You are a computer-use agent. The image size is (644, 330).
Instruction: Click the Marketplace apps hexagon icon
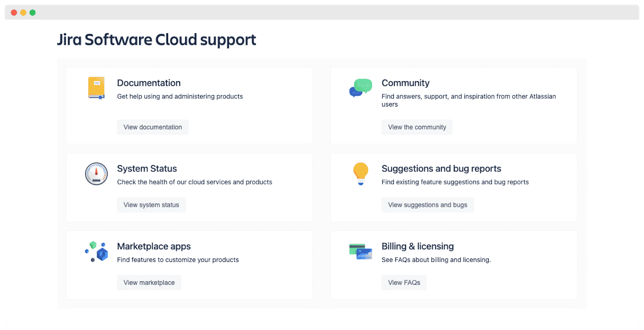click(x=97, y=252)
